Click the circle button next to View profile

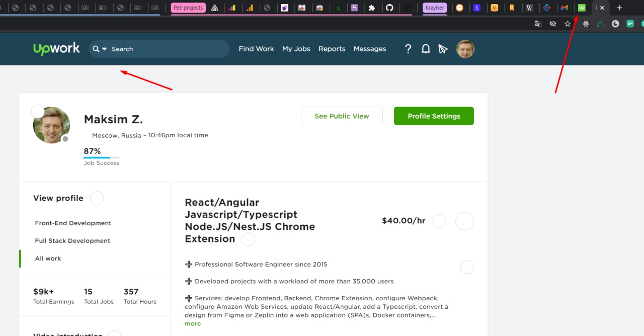[97, 198]
